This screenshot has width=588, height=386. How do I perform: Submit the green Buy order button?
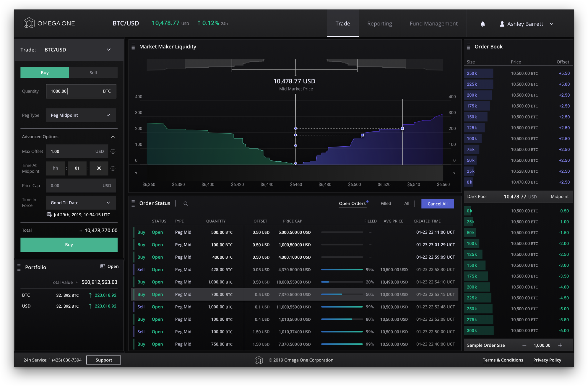pyautogui.click(x=69, y=245)
